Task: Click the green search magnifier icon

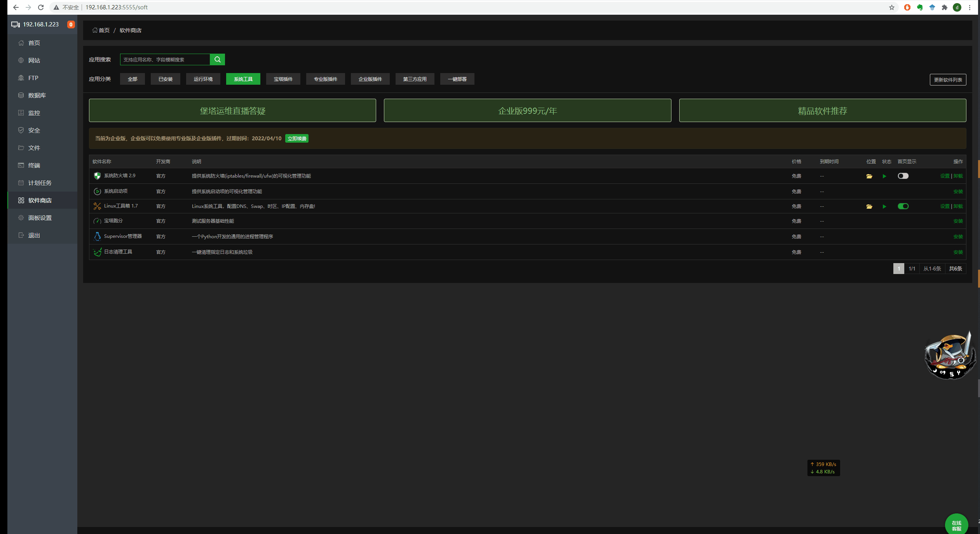Action: pyautogui.click(x=217, y=59)
